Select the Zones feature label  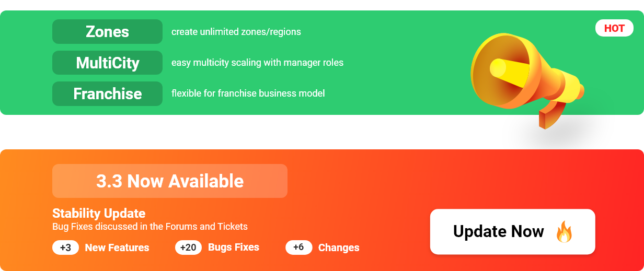click(x=107, y=32)
